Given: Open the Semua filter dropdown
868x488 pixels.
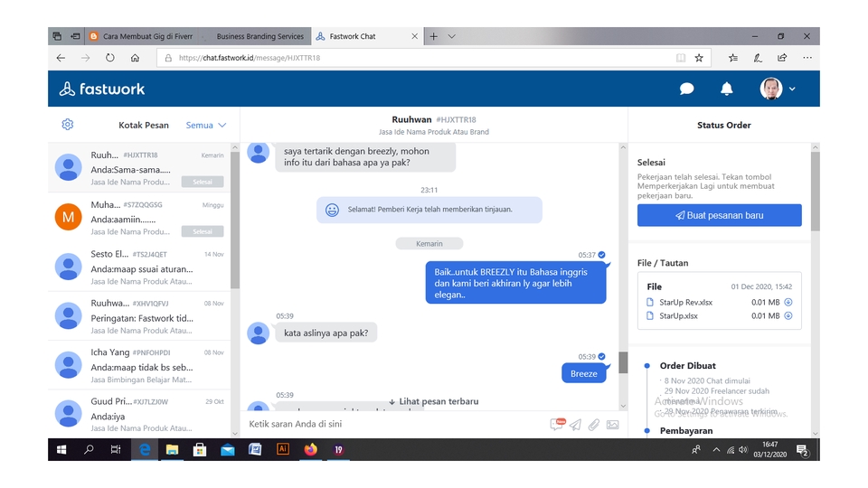Looking at the screenshot, I should pyautogui.click(x=206, y=125).
